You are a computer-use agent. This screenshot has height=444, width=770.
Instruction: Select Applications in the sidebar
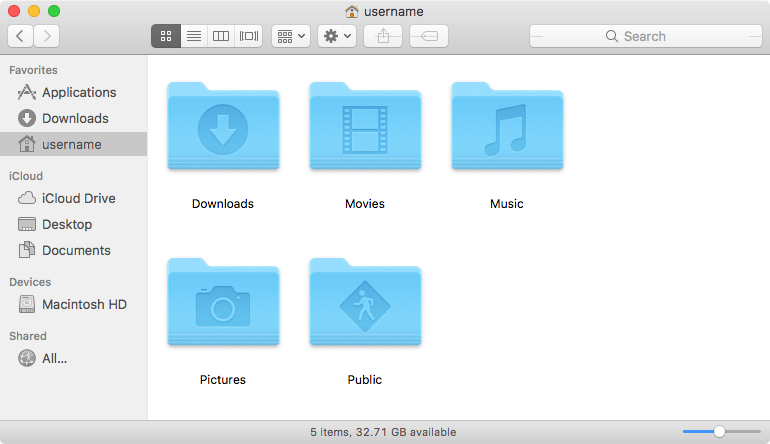(79, 92)
